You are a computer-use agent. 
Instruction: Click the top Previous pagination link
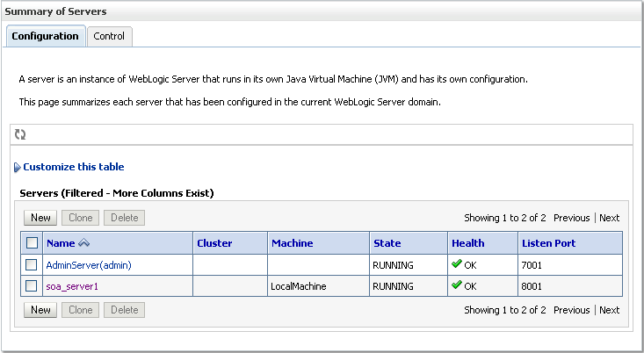pos(571,218)
